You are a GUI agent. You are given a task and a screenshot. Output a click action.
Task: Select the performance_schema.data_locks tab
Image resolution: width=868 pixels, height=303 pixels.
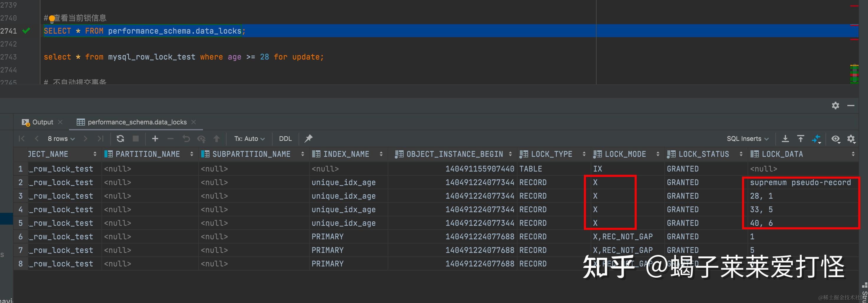click(137, 122)
